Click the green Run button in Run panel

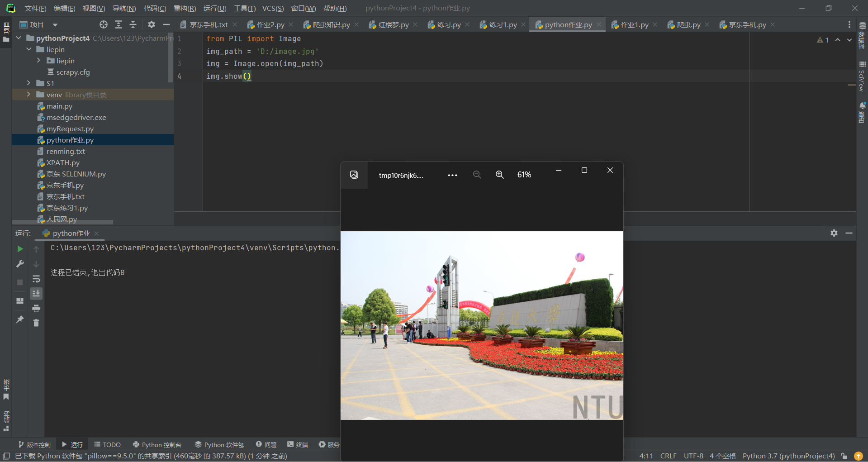pyautogui.click(x=20, y=249)
